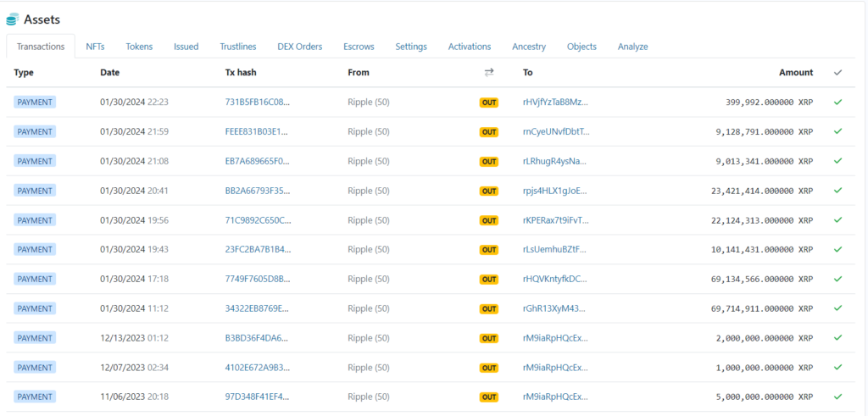Sort by the Amount column header
This screenshot has width=868, height=416.
[x=795, y=73]
